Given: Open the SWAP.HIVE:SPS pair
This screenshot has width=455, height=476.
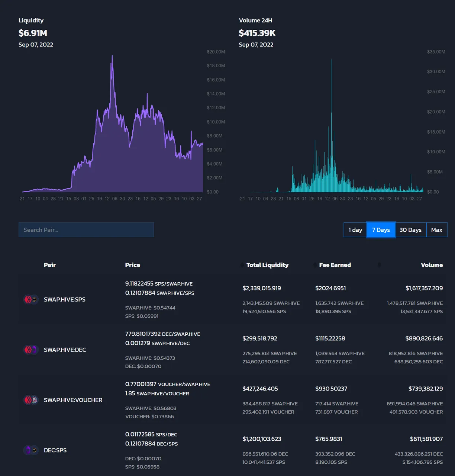Looking at the screenshot, I should [x=65, y=299].
